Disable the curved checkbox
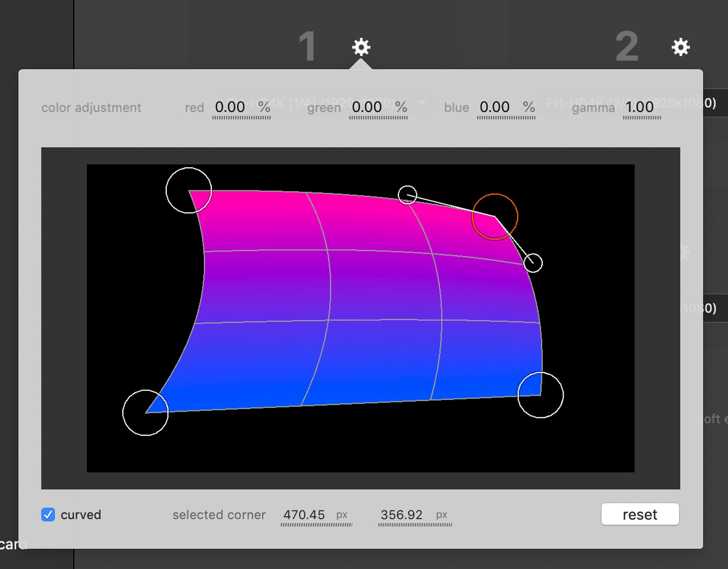This screenshot has height=569, width=728. pos(48,514)
